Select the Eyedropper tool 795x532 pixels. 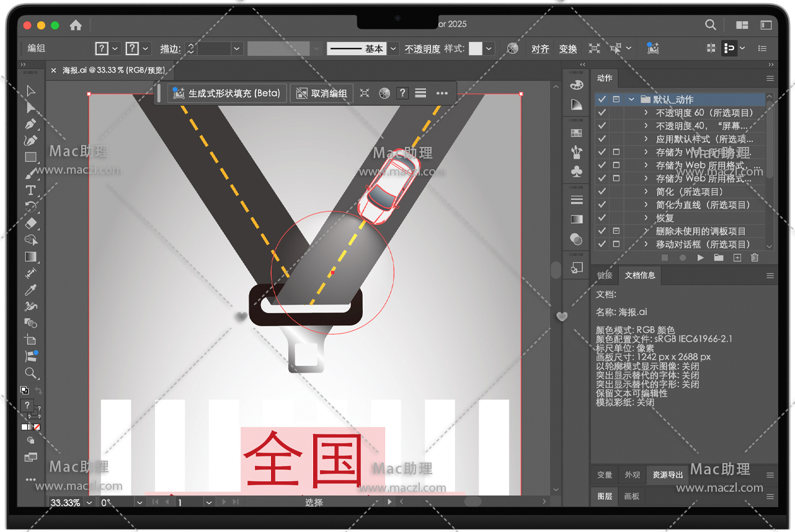tap(30, 290)
